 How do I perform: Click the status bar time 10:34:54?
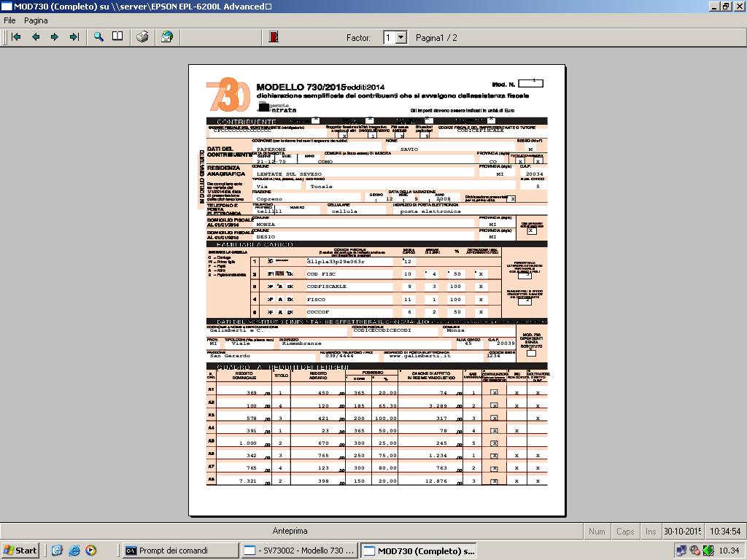(725, 531)
